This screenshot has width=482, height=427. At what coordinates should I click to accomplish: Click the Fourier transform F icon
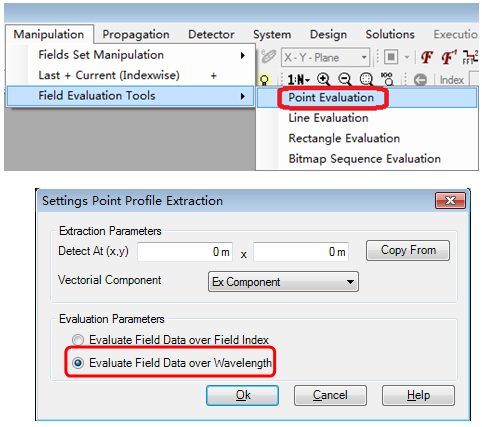pyautogui.click(x=427, y=57)
